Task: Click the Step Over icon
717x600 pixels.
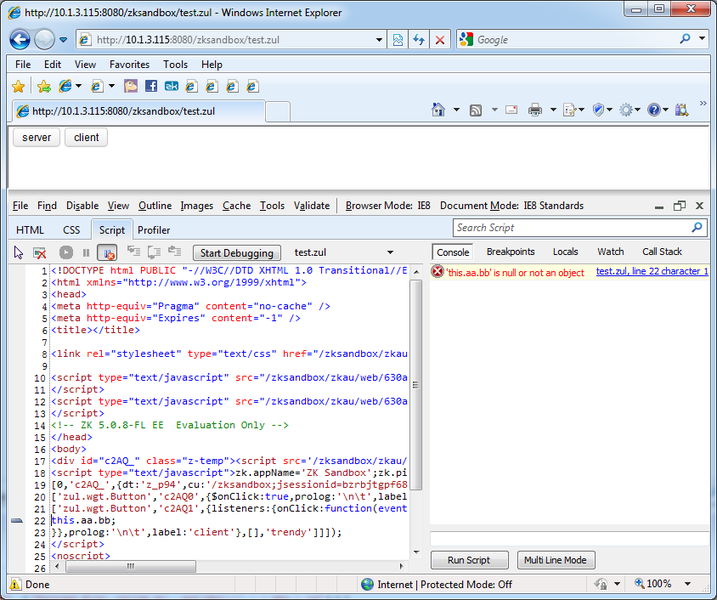Action: click(x=154, y=252)
